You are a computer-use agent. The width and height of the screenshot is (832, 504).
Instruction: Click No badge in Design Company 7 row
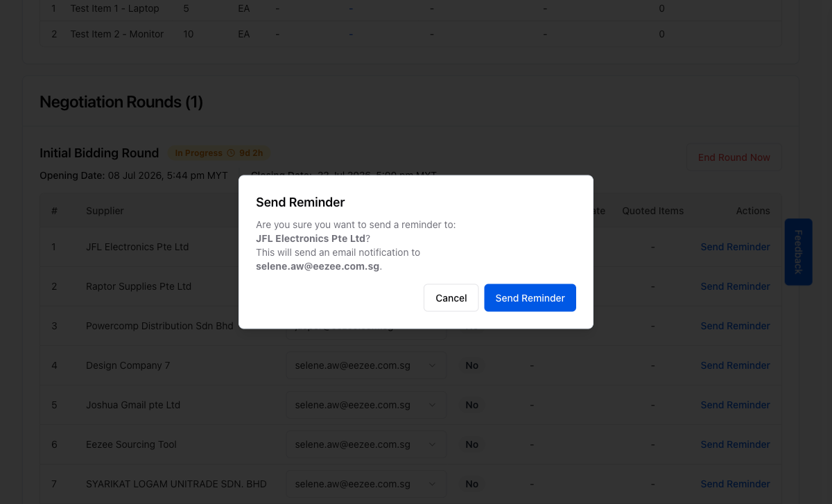[472, 365]
